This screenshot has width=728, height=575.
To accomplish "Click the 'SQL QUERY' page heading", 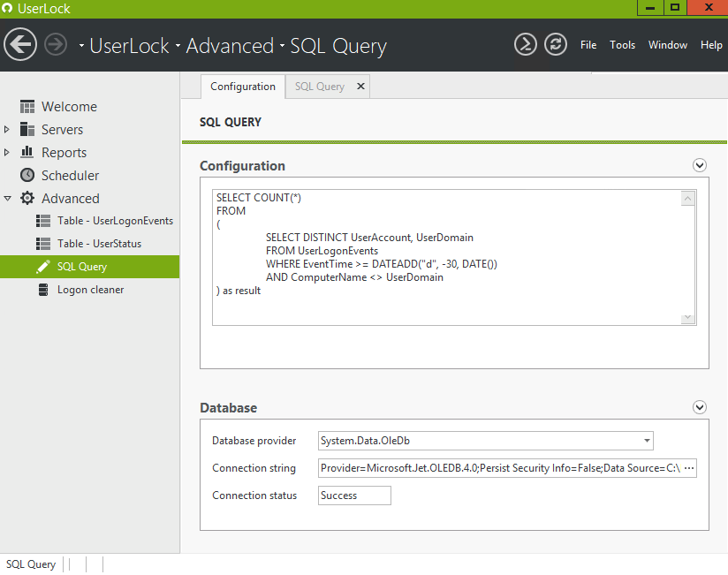I will point(231,122).
